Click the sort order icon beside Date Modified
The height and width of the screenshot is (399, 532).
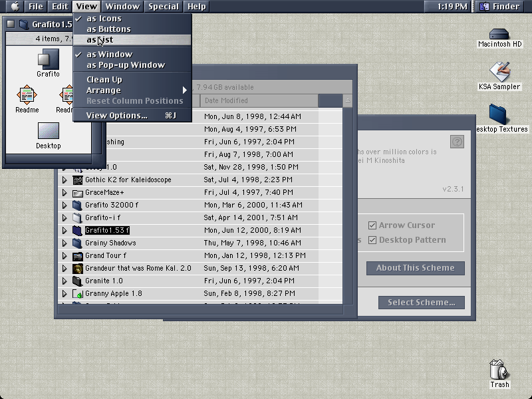click(347, 100)
